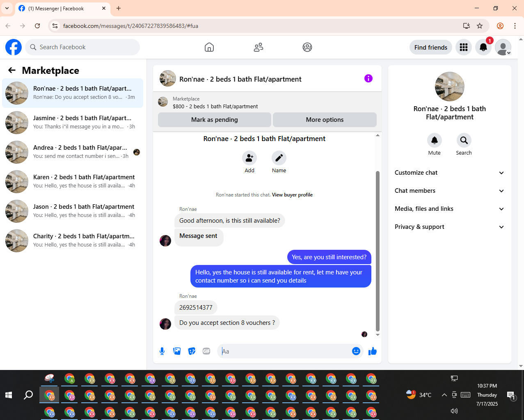
Task: Attach a photo with the image icon
Action: (177, 351)
